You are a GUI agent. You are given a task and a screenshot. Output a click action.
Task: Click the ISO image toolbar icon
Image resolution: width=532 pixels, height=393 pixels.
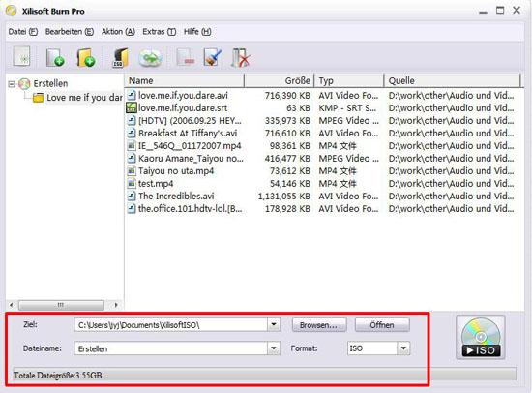tap(121, 57)
